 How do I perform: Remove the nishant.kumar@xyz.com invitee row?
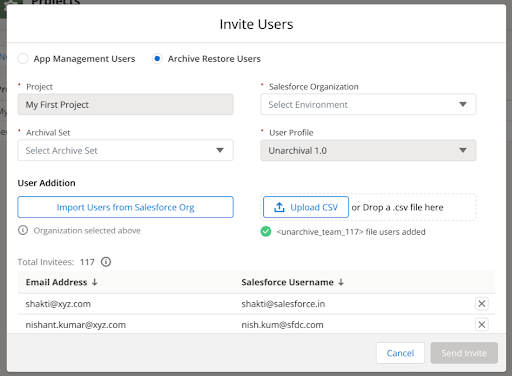482,324
